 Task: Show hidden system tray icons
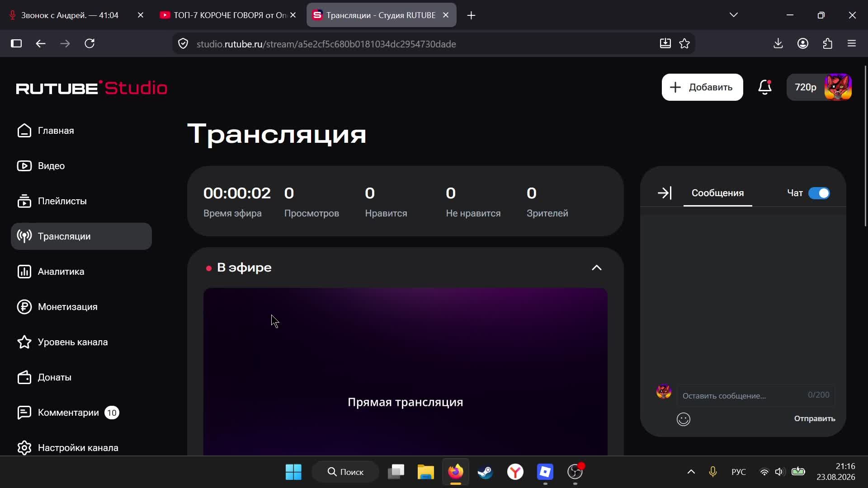(x=691, y=472)
